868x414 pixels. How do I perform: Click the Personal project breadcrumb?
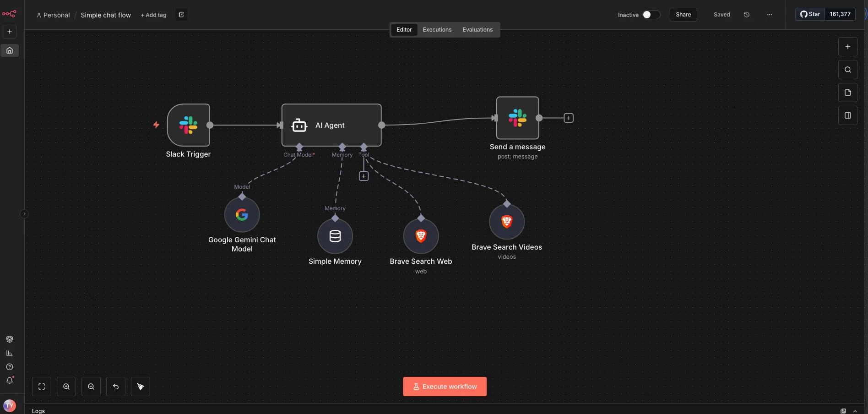tap(53, 15)
